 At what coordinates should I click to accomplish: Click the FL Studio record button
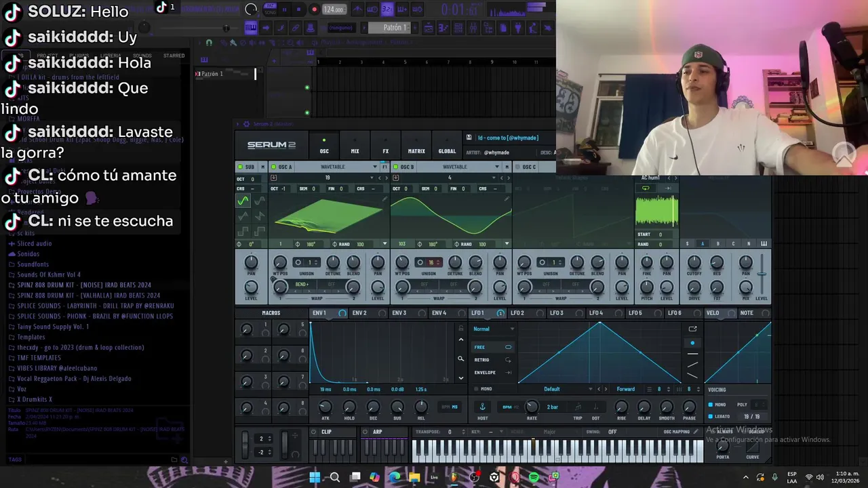[x=314, y=9]
